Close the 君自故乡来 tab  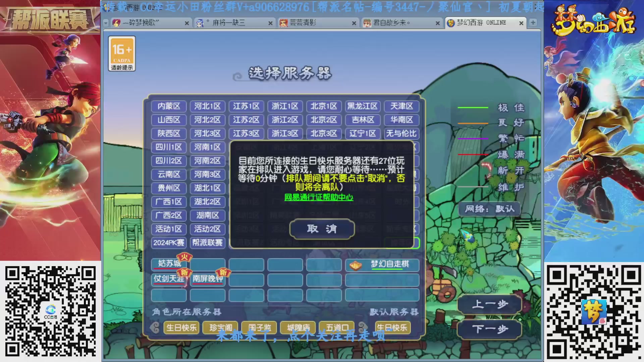(x=438, y=23)
